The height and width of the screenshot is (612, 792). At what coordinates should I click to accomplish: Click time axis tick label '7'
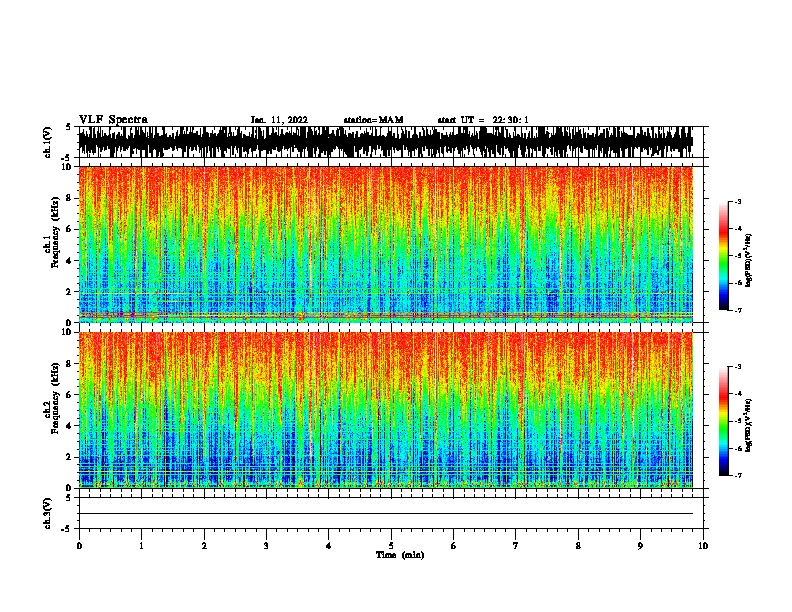coord(516,546)
